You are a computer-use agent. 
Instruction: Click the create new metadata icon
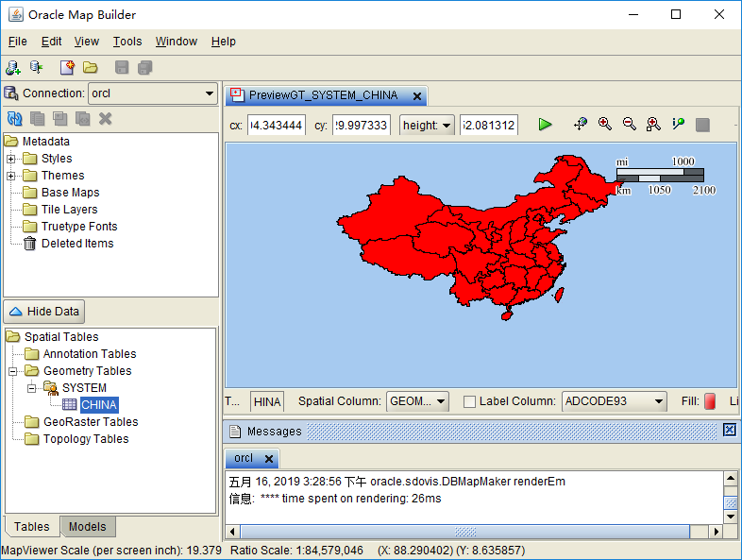(x=67, y=67)
